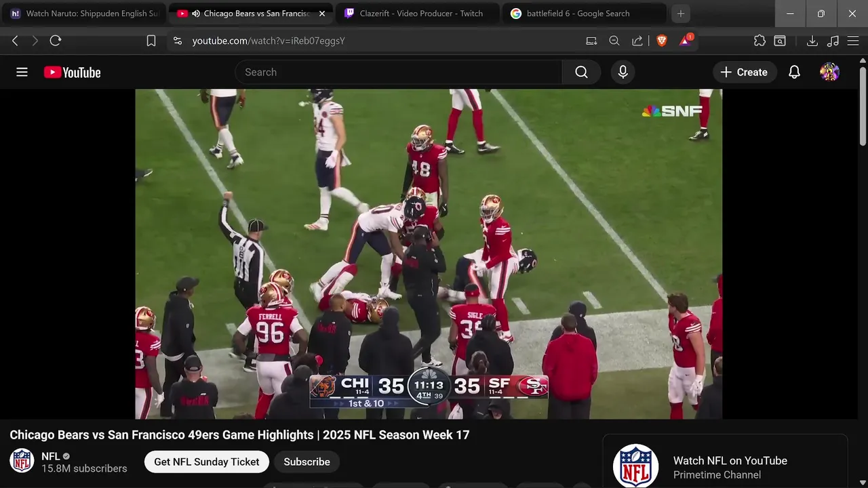This screenshot has height=488, width=868.
Task: Open a new browser tab
Action: (681, 14)
